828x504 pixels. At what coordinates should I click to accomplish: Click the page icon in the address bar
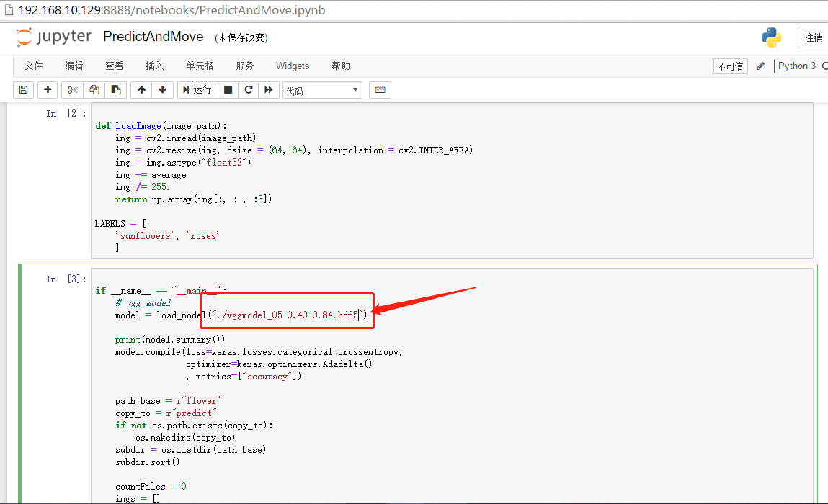click(x=9, y=10)
